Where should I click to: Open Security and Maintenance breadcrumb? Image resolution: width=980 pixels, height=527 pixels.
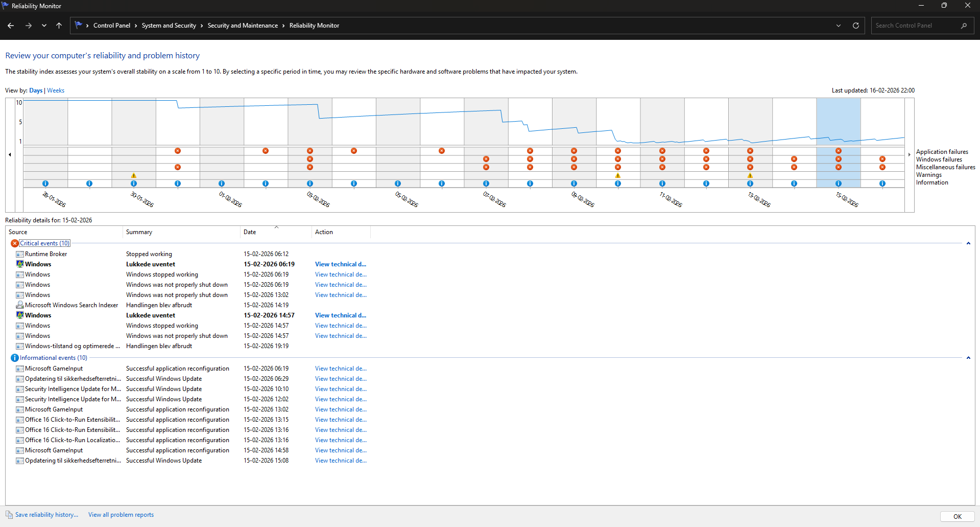click(243, 26)
